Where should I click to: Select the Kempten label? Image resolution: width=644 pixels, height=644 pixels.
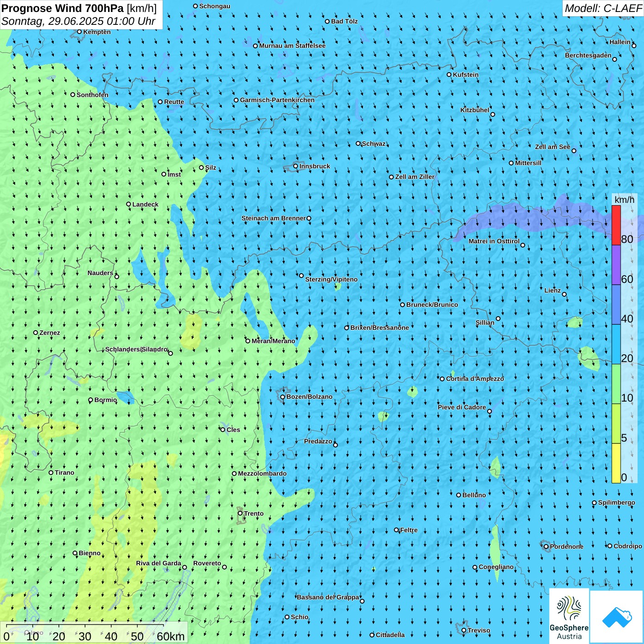coord(97,32)
